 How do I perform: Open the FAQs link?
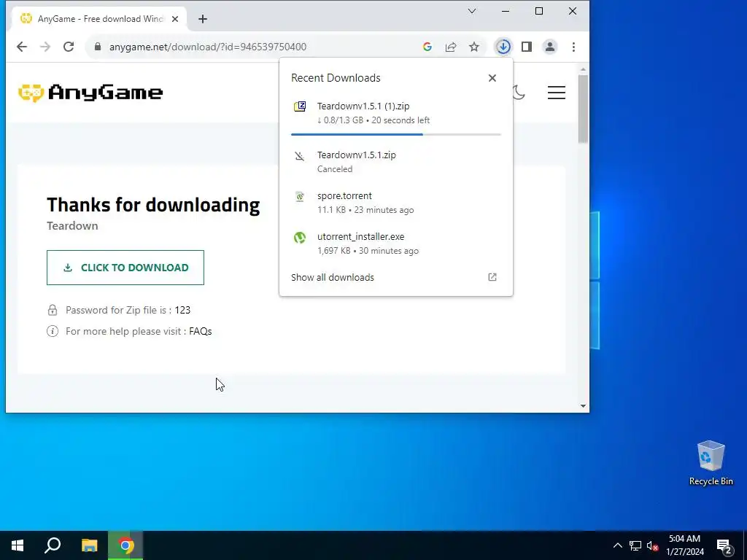(200, 332)
